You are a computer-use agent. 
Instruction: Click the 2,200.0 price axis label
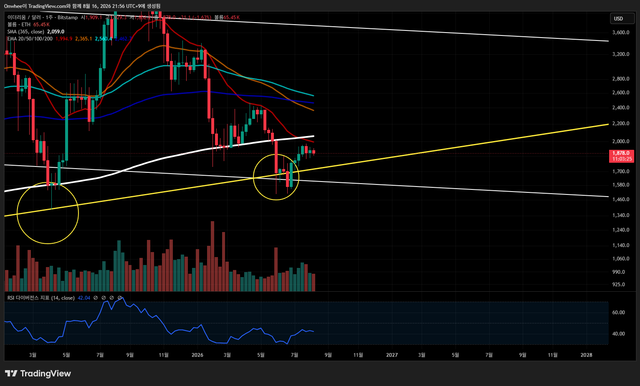tap(620, 123)
